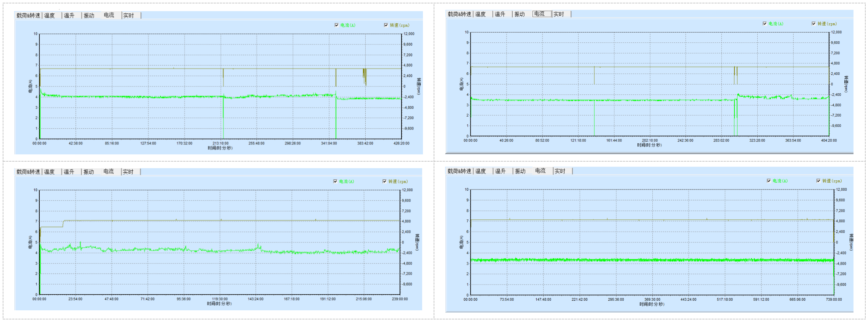Open 载荷&转速 tab in bottom-left panel
The image size is (868, 321).
click(x=28, y=172)
